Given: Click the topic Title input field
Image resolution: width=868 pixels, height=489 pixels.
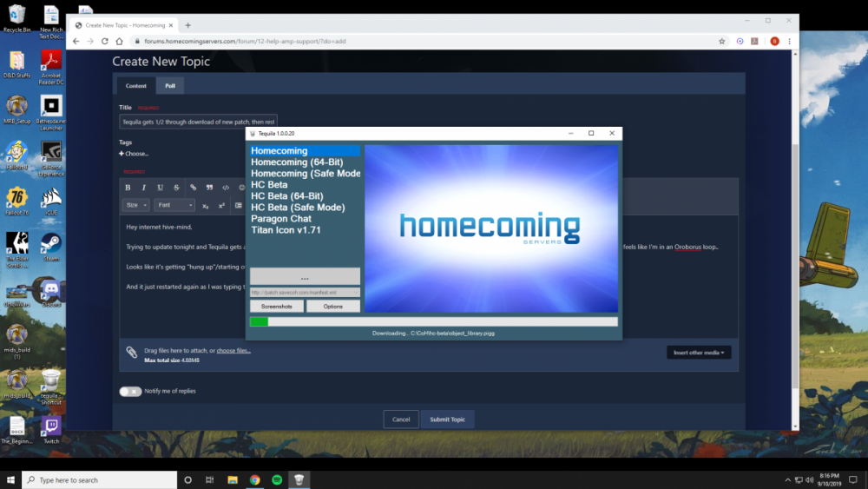Looking at the screenshot, I should pyautogui.click(x=198, y=122).
